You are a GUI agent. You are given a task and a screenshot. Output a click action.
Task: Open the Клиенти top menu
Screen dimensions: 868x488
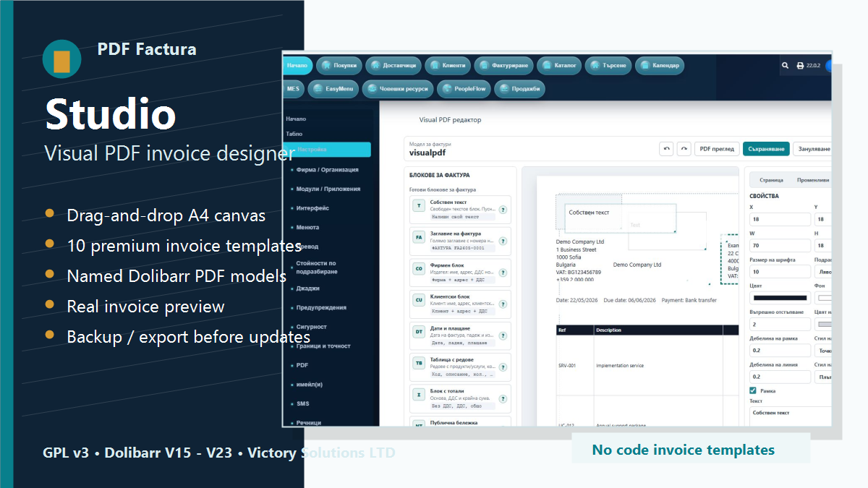coord(448,66)
